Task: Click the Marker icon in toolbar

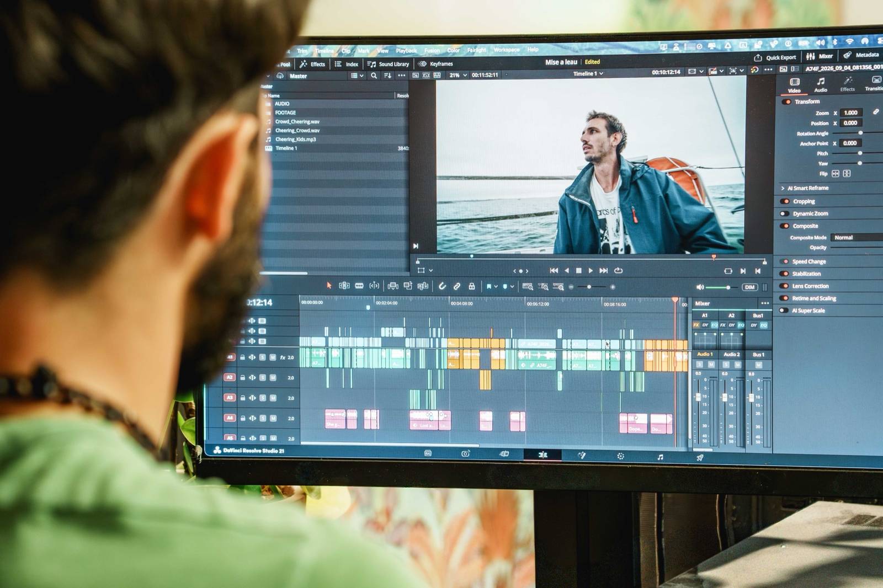Action: click(504, 286)
